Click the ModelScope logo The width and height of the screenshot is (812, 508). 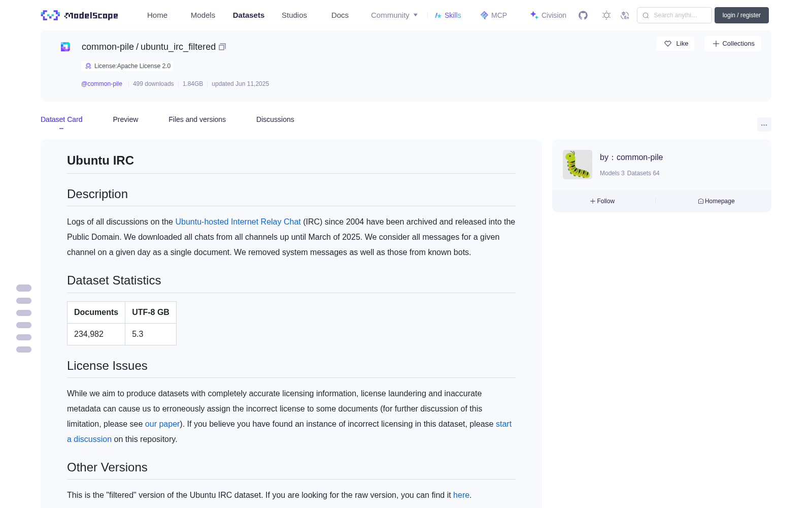80,15
